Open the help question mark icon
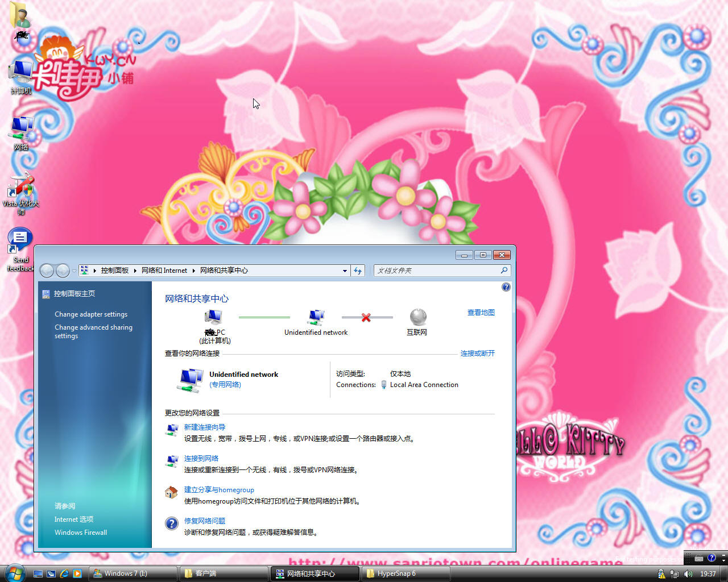This screenshot has height=582, width=728. pos(506,288)
